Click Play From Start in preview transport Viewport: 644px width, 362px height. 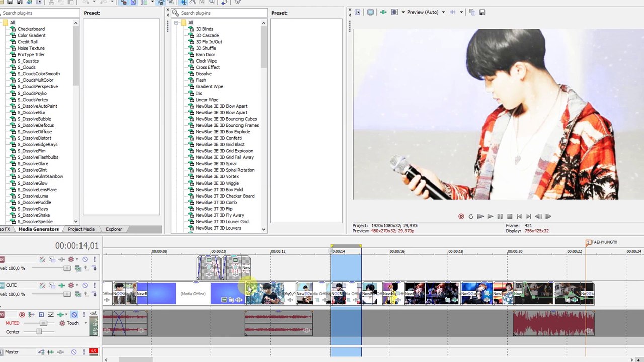coord(480,216)
